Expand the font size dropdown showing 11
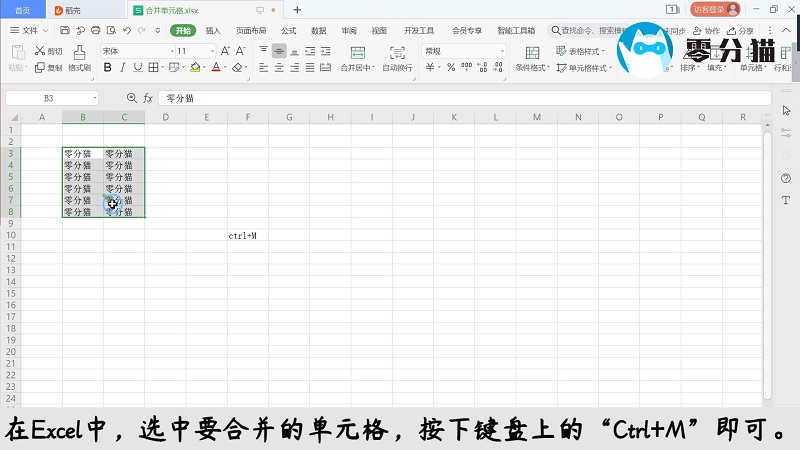Image resolution: width=800 pixels, height=450 pixels. tap(194, 51)
